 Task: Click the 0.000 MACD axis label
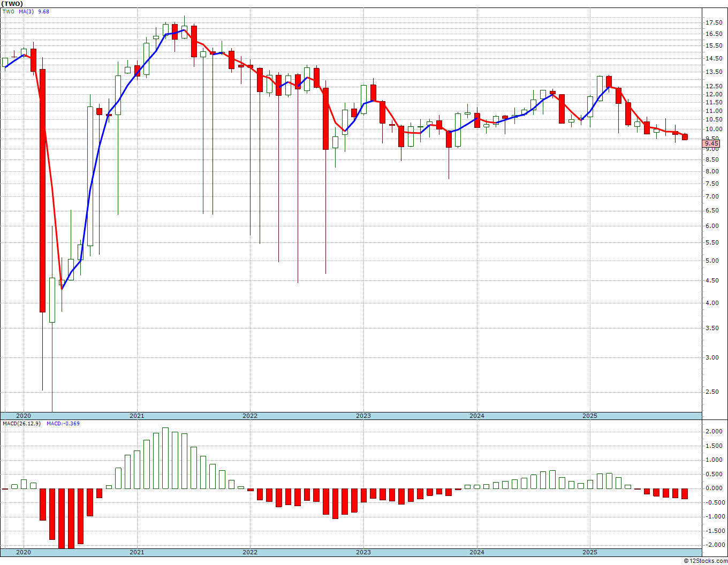click(714, 488)
